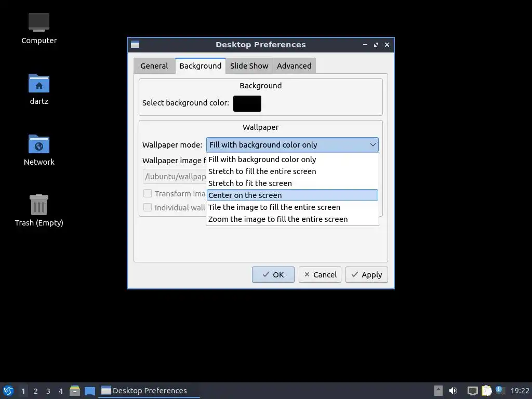The width and height of the screenshot is (532, 399).
Task: Minimize the Desktop Preferences window
Action: [x=365, y=45]
